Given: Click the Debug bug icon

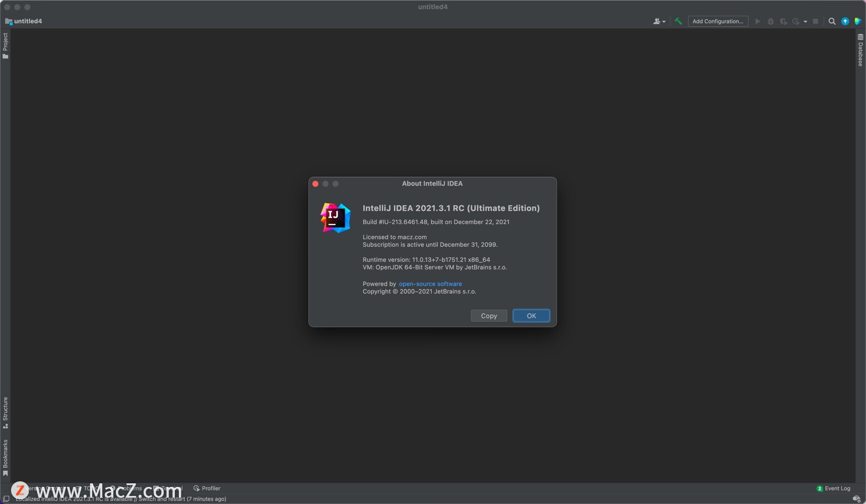Looking at the screenshot, I should pos(770,21).
